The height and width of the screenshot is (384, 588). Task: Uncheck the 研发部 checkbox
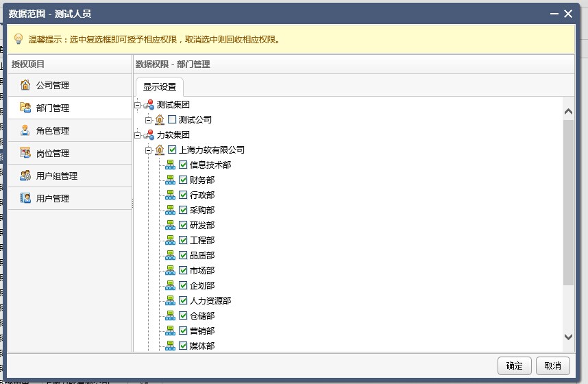183,225
